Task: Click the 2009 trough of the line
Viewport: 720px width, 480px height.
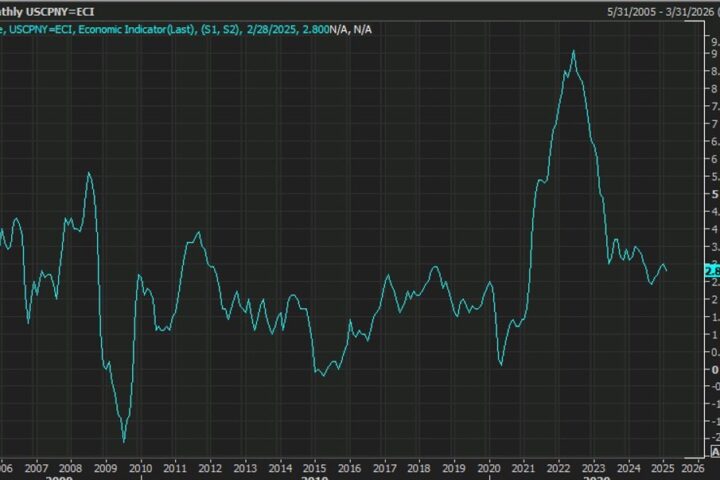Action: coord(124,440)
